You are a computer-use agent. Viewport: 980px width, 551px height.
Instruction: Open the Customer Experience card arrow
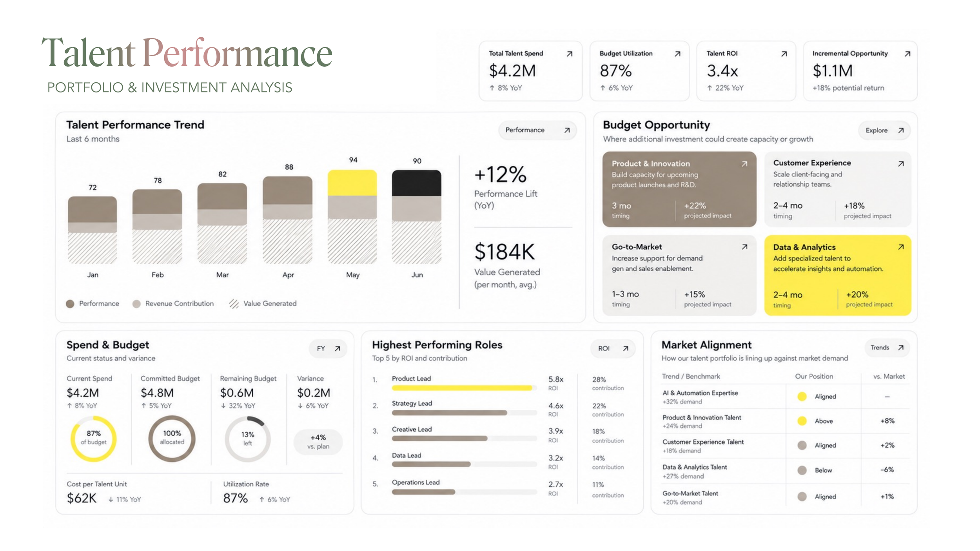pyautogui.click(x=901, y=164)
